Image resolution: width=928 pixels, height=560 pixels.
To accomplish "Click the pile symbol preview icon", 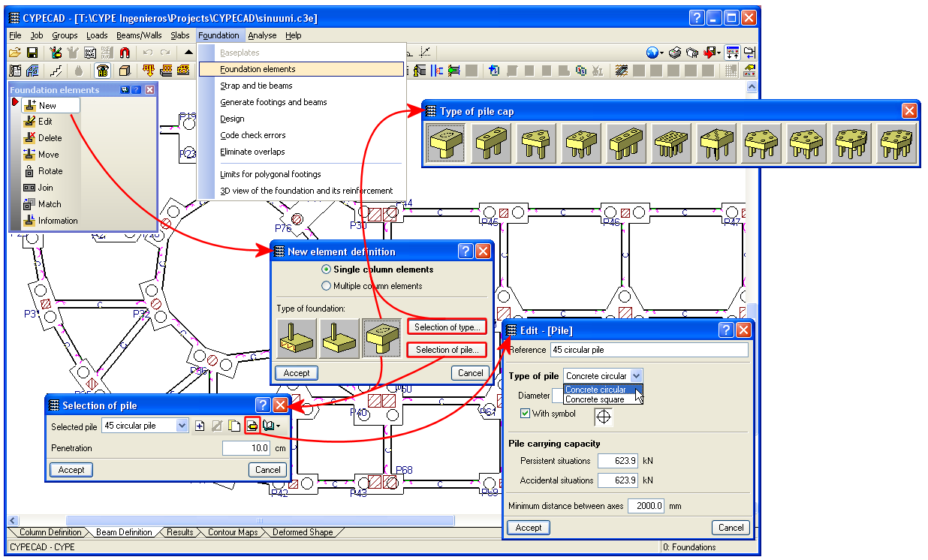I will (x=604, y=416).
